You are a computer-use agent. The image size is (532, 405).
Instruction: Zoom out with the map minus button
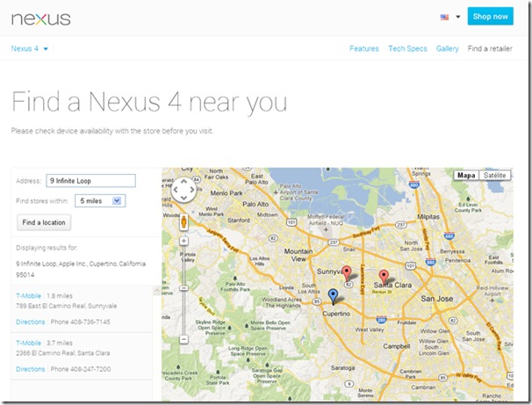183,339
